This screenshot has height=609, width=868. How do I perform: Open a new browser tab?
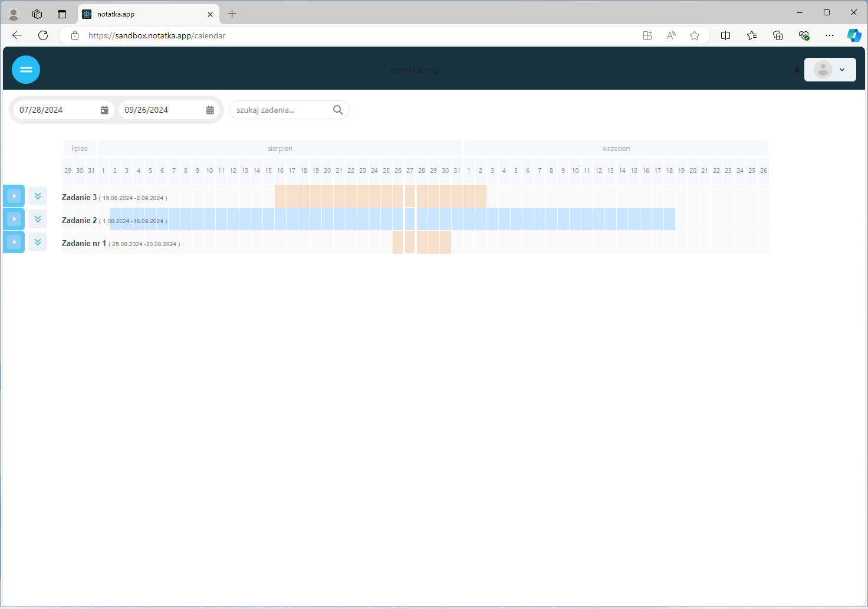tap(232, 14)
